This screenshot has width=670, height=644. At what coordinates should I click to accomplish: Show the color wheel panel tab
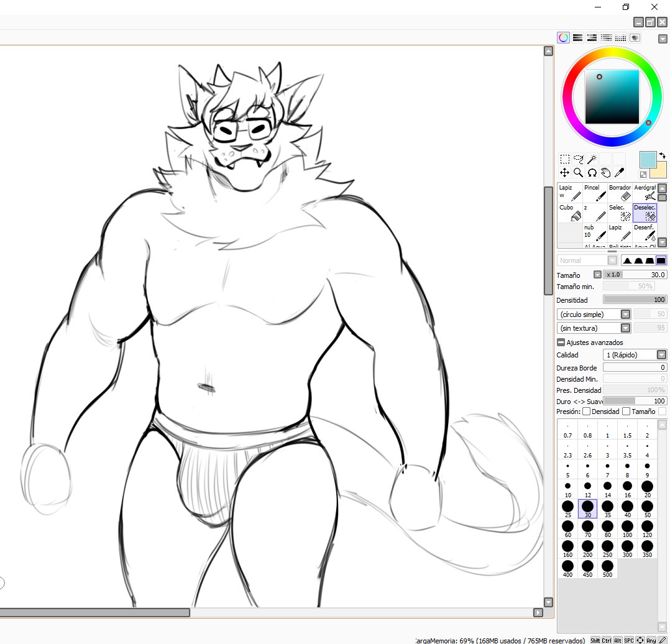[x=563, y=38]
